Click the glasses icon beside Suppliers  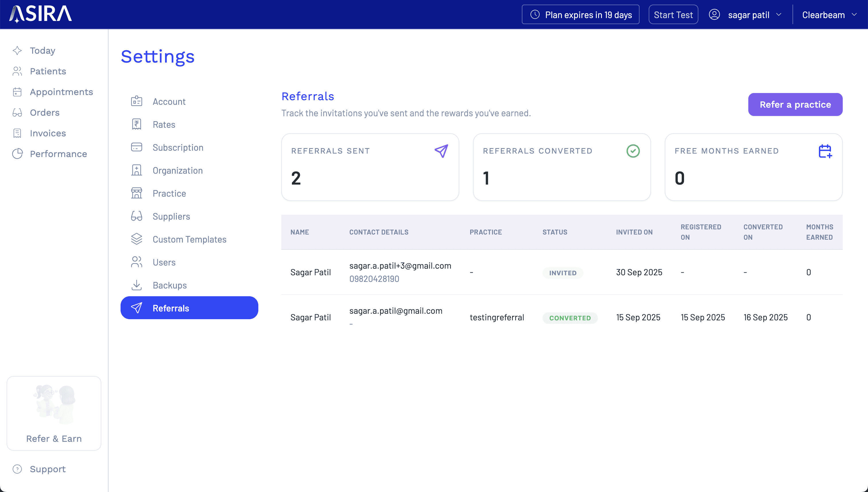pyautogui.click(x=137, y=216)
